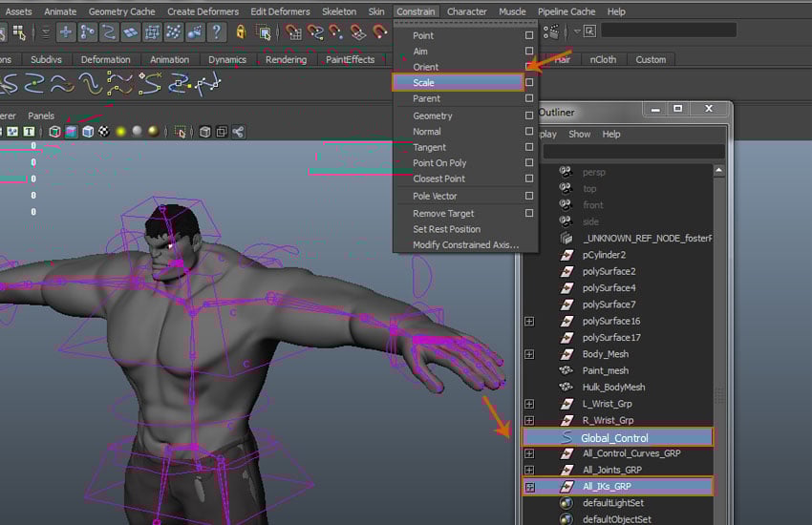Open the Show menu in Outliner
812x525 pixels.
click(579, 135)
